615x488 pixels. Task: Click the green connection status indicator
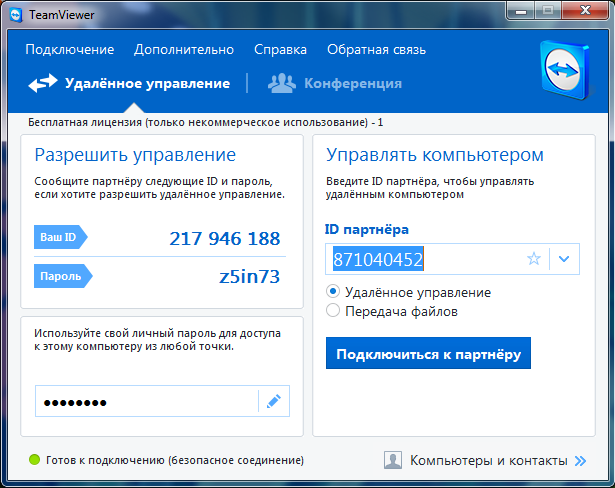(34, 460)
